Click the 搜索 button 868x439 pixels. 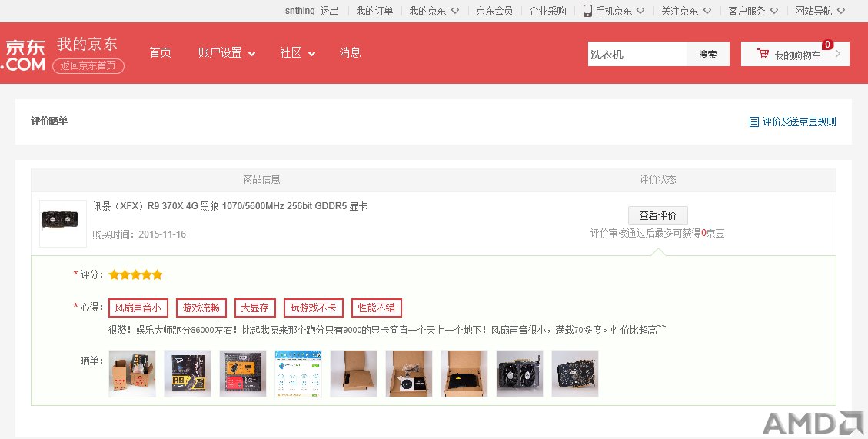[707, 55]
